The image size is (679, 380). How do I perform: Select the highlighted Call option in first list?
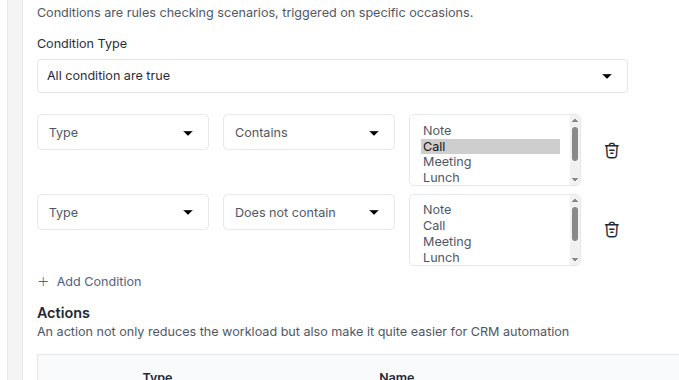coord(490,147)
